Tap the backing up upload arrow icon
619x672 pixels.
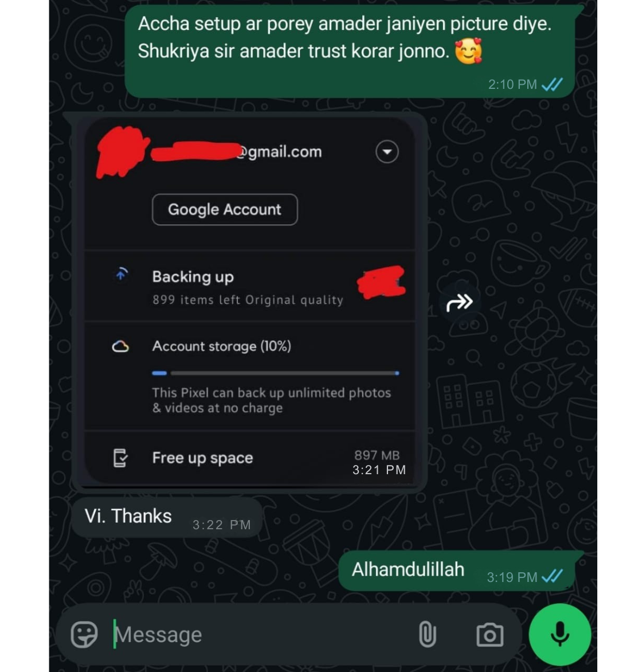tap(122, 274)
